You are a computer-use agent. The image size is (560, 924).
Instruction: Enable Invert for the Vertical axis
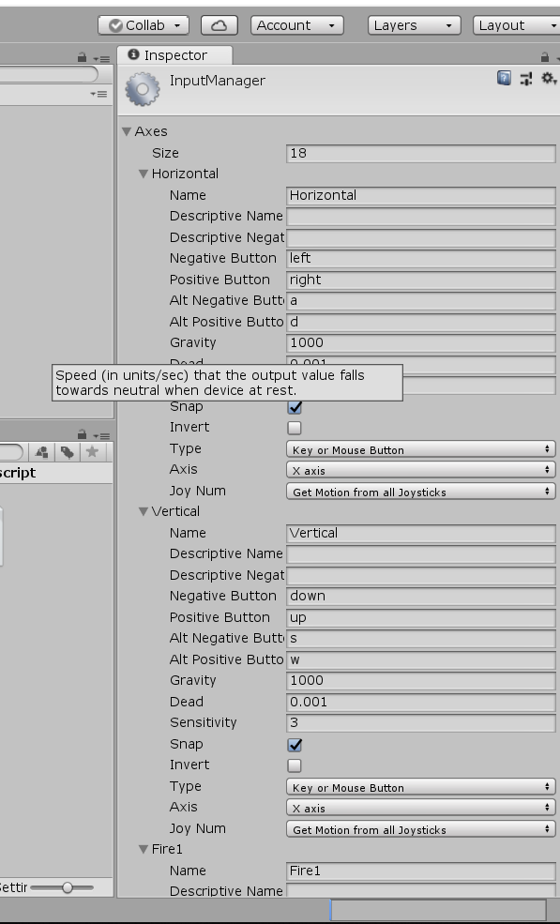[295, 765]
